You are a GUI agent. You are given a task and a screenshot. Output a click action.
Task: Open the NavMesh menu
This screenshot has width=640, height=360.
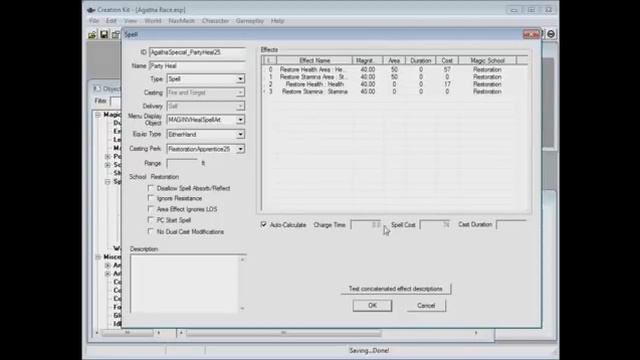pyautogui.click(x=182, y=21)
